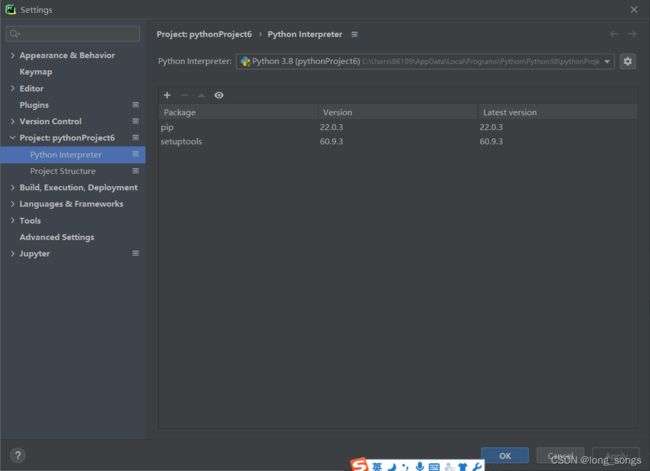
Task: Click the add package plus icon
Action: (x=167, y=95)
